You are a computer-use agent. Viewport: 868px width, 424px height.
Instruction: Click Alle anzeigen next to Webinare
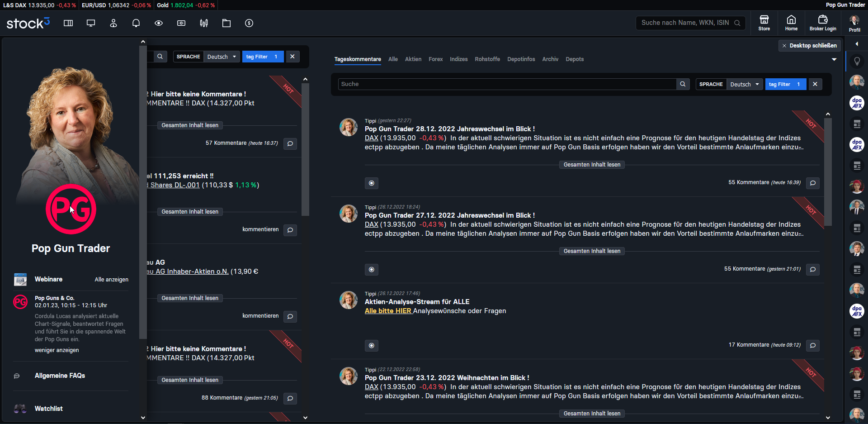pyautogui.click(x=112, y=280)
